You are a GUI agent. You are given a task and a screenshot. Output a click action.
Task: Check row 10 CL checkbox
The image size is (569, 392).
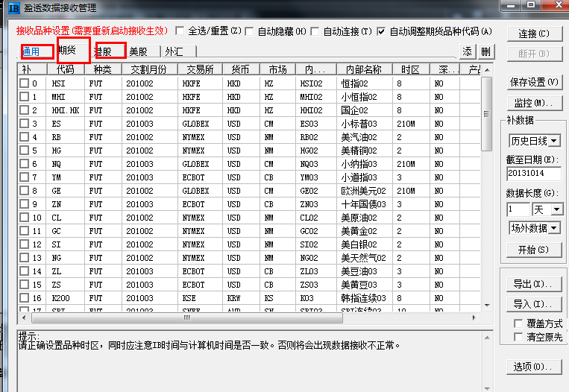pos(25,218)
